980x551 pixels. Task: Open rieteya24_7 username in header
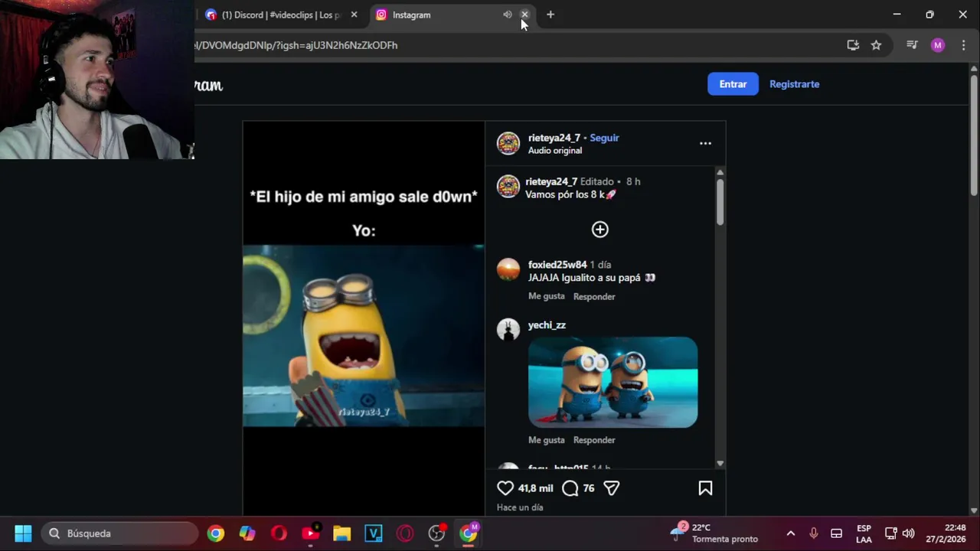[554, 138]
